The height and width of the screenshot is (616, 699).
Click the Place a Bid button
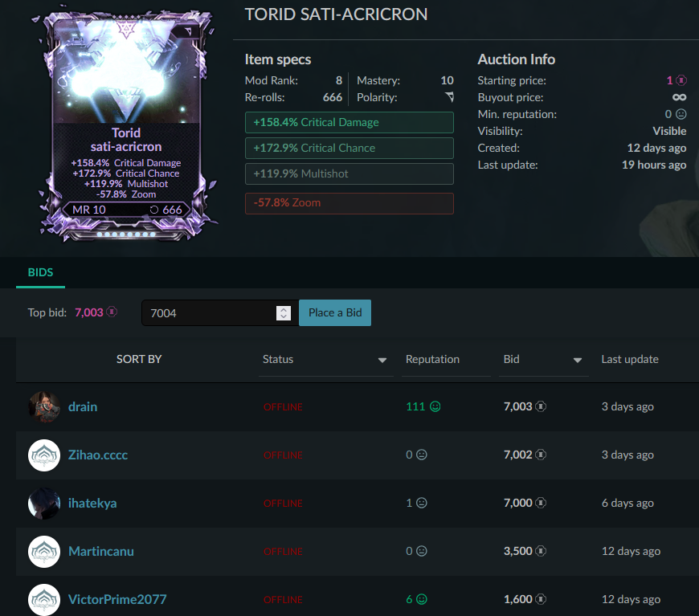click(335, 313)
